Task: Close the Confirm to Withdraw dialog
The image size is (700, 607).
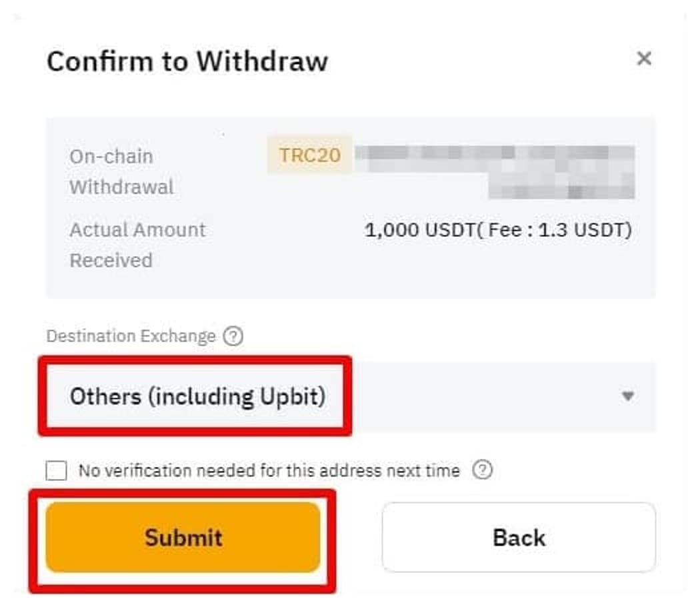Action: tap(644, 59)
